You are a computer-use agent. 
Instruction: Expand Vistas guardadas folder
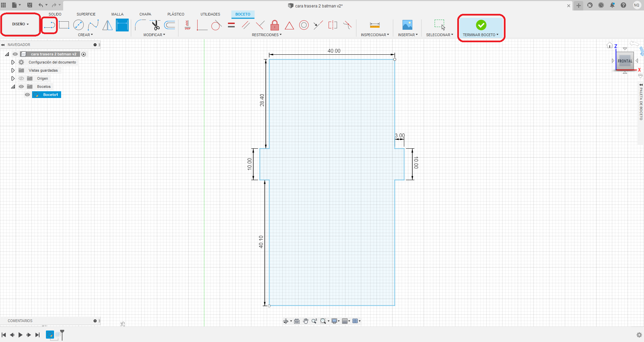[x=13, y=70]
